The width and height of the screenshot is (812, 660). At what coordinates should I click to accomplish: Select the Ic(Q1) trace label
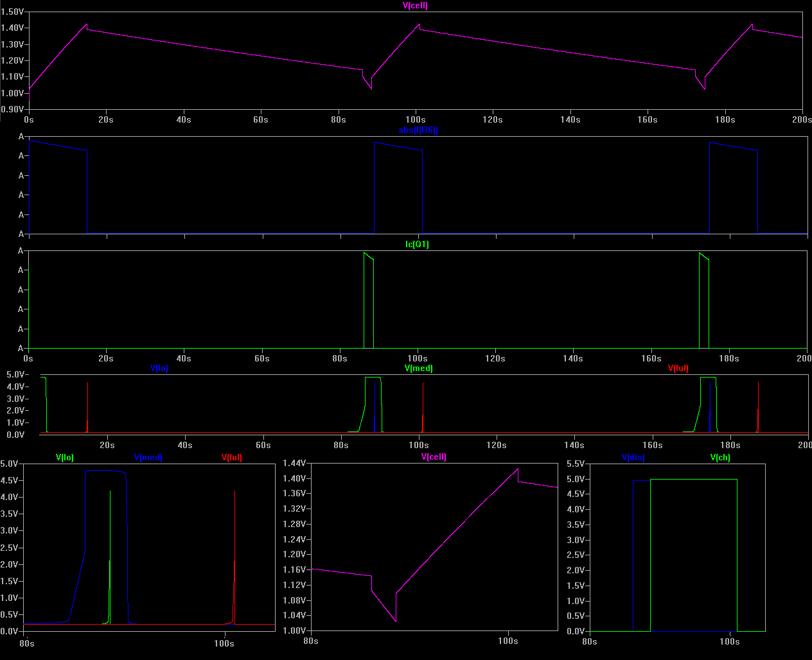coord(418,245)
